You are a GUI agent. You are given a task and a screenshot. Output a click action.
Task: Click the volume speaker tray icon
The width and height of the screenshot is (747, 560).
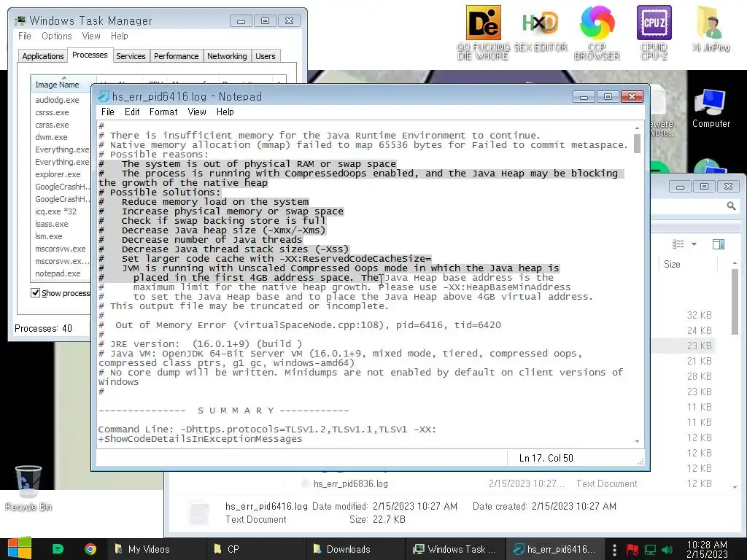pos(667,550)
